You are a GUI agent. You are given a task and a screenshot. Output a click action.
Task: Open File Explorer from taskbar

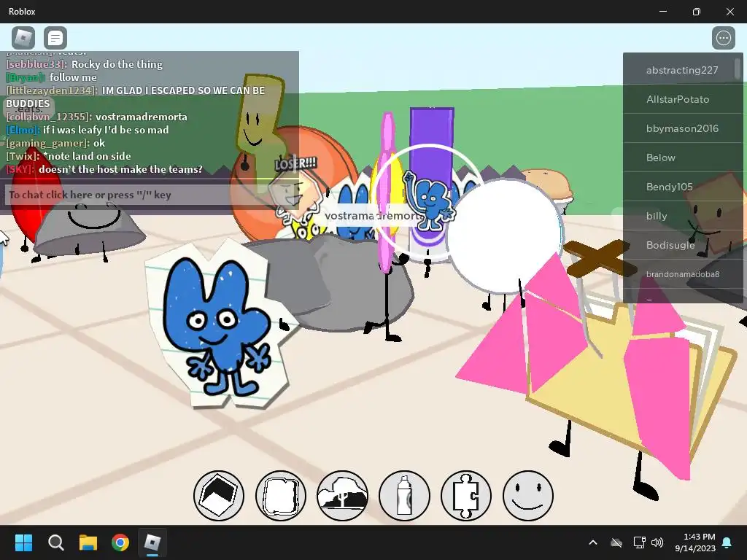click(88, 542)
